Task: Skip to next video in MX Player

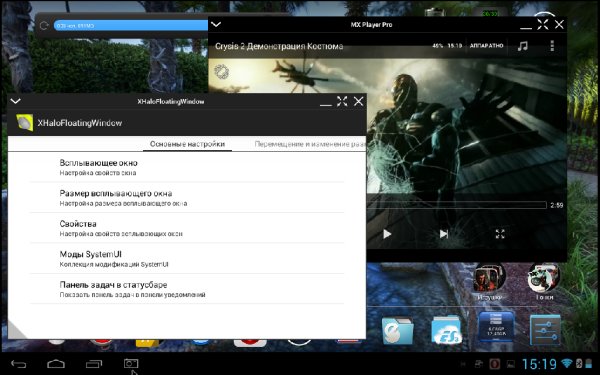Action: coord(443,234)
